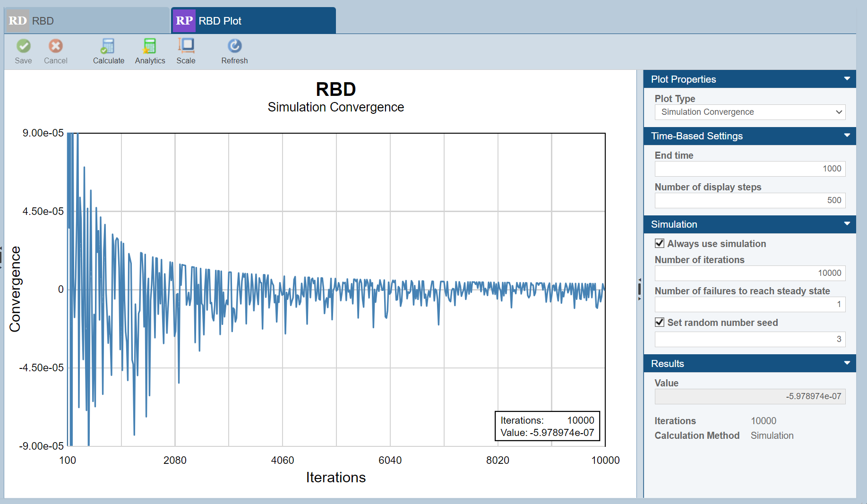This screenshot has height=504, width=867.
Task: Disable Set random number seed
Action: (660, 322)
